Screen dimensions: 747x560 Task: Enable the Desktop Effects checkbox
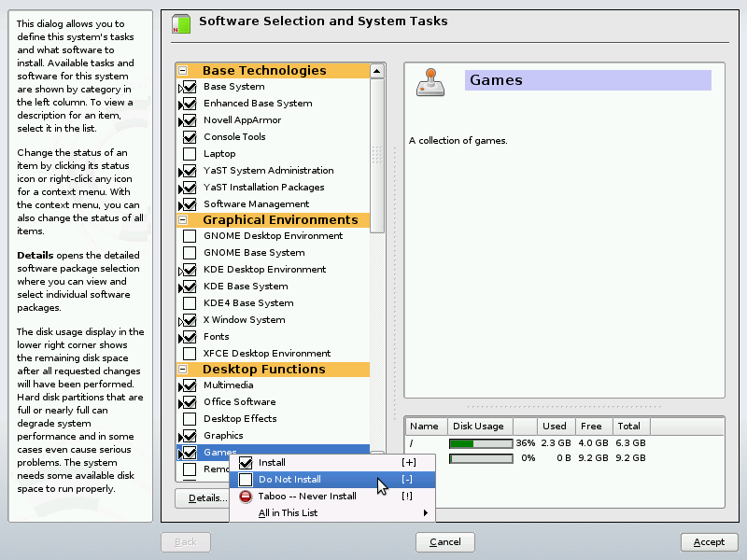click(190, 418)
